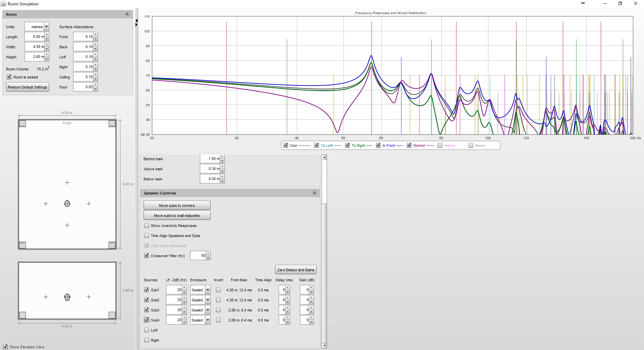Click scrollbar down arrow in controls panel
644x350 pixels.
324,345
